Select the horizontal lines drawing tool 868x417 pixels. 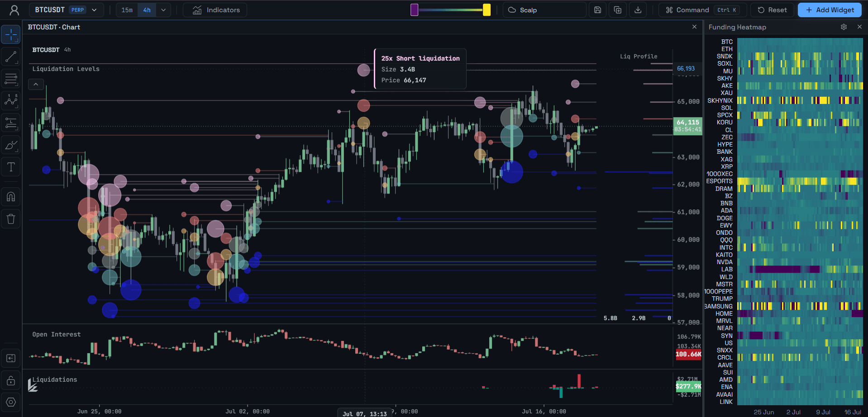coord(11,79)
